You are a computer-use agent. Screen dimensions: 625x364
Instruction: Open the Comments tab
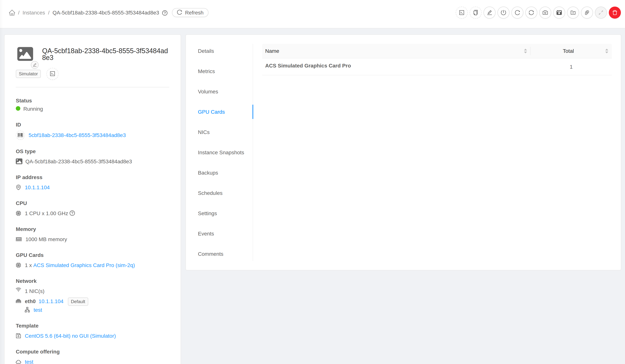pyautogui.click(x=211, y=254)
